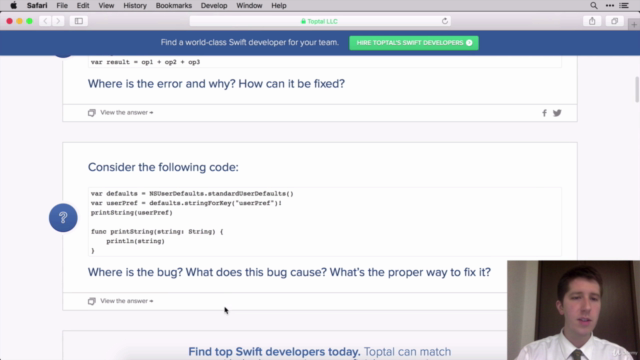Toggle the Safari sidebar button
Image resolution: width=640 pixels, height=360 pixels.
tap(79, 21)
